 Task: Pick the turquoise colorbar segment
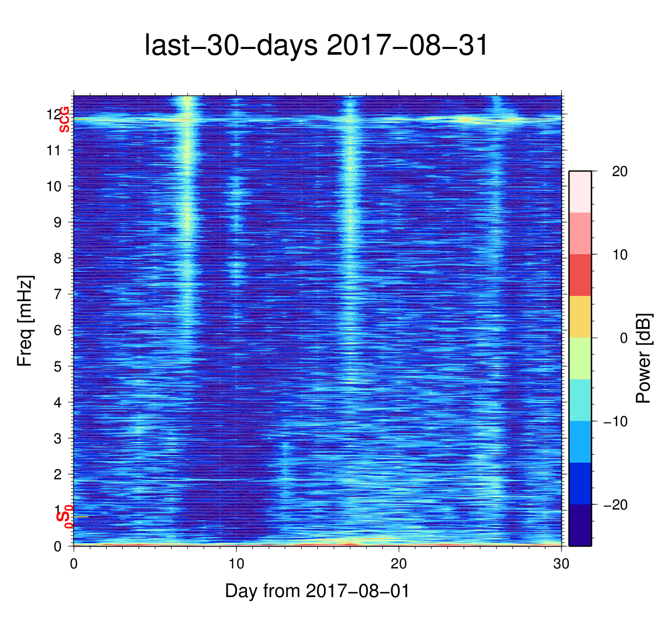pyautogui.click(x=580, y=400)
